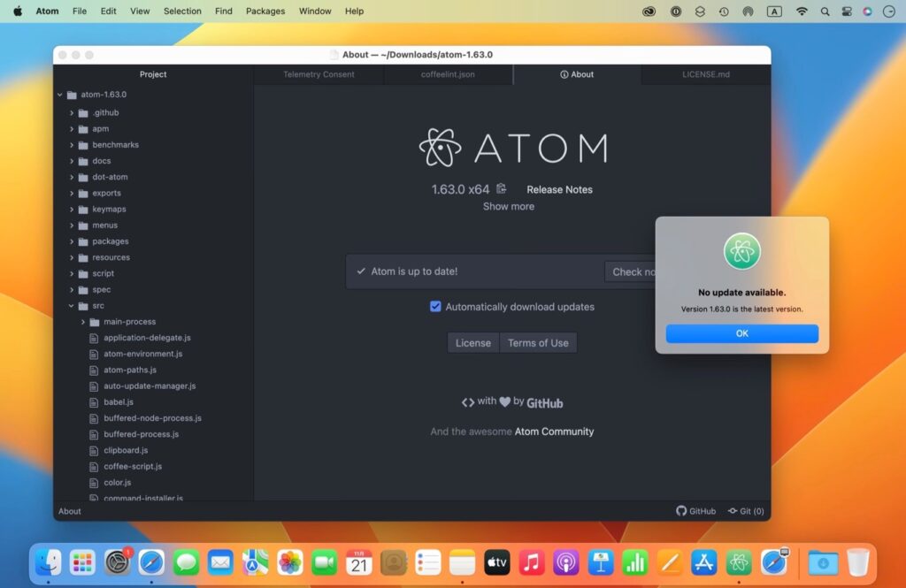Collapse the src folder
This screenshot has height=588, width=906.
(72, 305)
